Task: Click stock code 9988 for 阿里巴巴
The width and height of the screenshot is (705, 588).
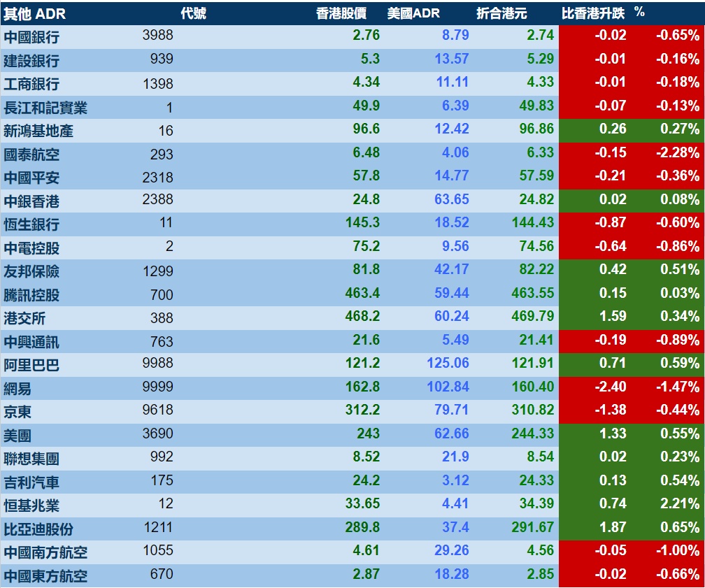Action: coord(158,363)
